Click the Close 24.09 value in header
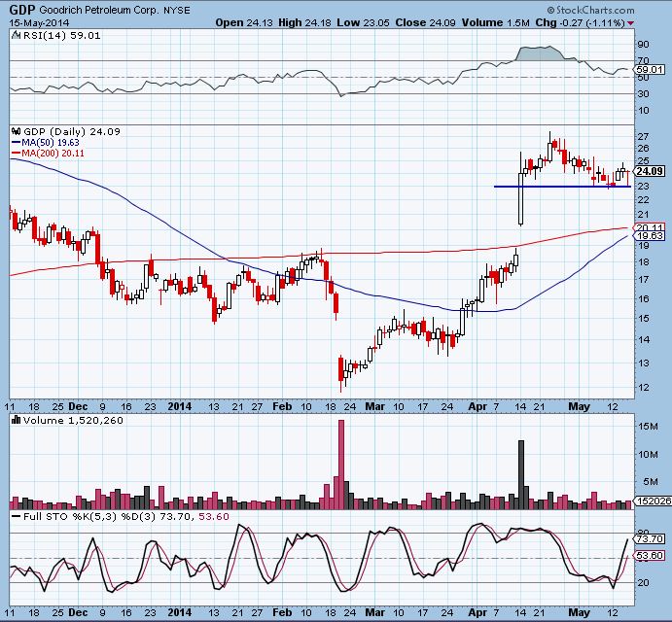Viewport: 672px width, 622px height. 425,22
